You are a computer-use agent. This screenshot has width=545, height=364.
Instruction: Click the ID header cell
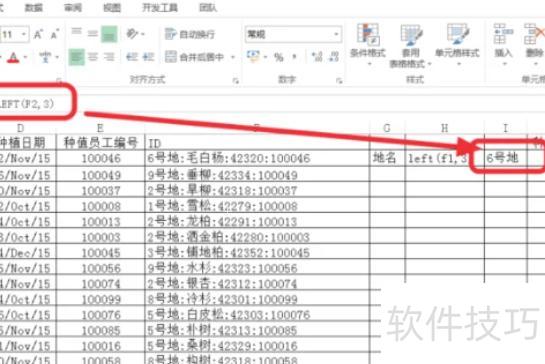(x=257, y=143)
